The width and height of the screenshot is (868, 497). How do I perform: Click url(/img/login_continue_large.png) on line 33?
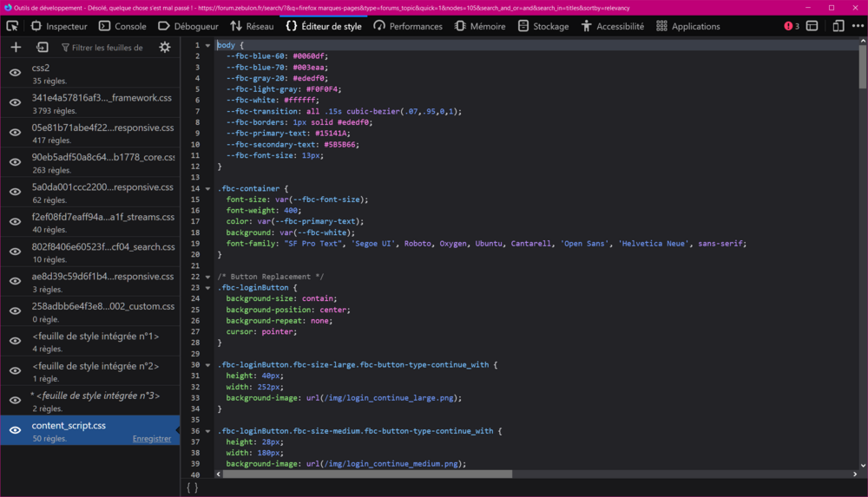[381, 398]
